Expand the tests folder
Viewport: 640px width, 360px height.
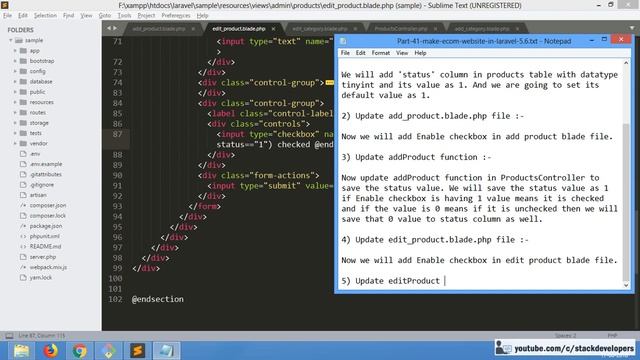(15, 133)
